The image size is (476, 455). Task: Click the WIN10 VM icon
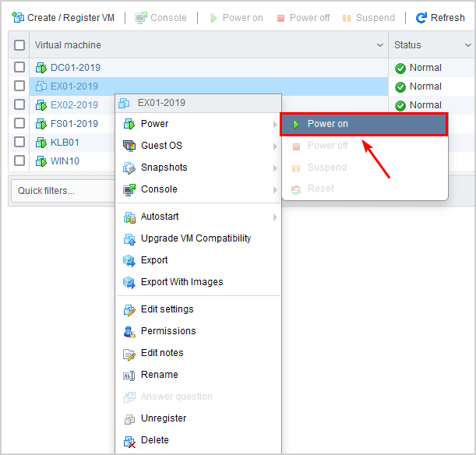(41, 161)
